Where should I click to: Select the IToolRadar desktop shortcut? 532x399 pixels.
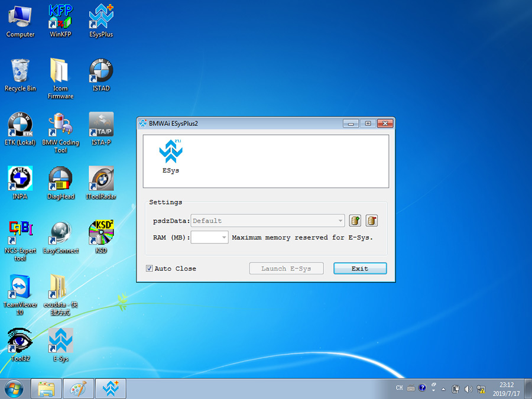point(101,183)
